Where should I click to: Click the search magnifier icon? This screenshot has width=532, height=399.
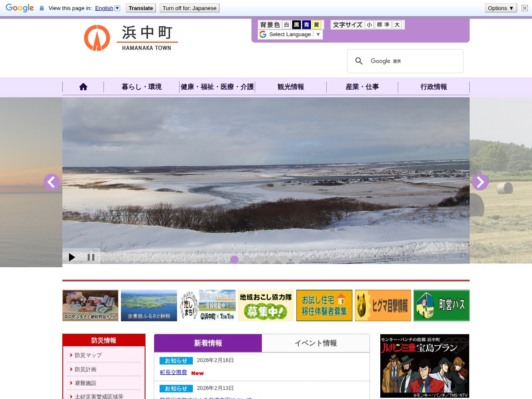point(359,61)
